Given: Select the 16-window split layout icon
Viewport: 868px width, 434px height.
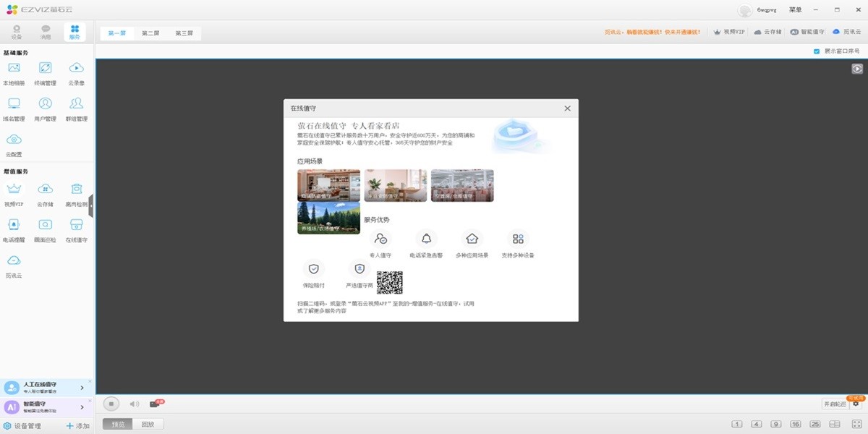Looking at the screenshot, I should tap(794, 423).
